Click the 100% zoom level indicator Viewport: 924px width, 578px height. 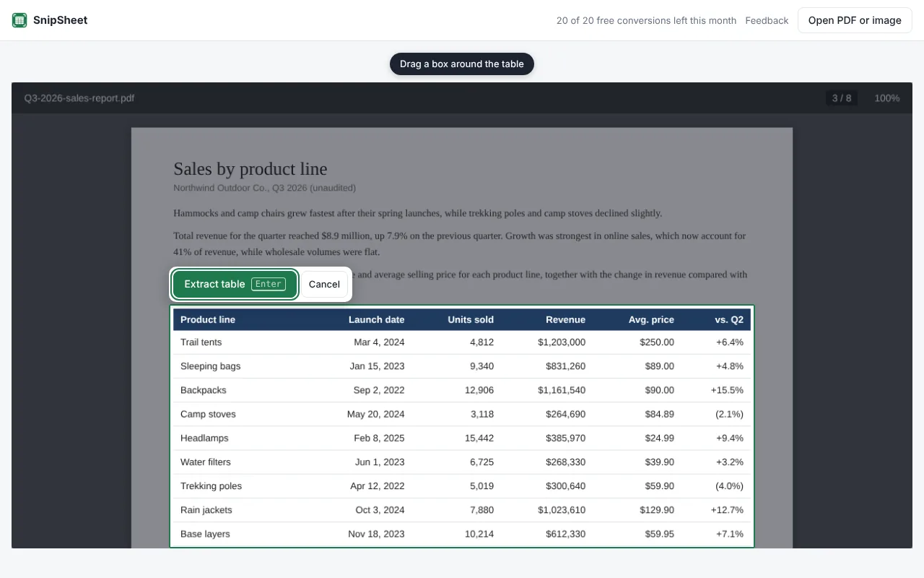(x=887, y=98)
